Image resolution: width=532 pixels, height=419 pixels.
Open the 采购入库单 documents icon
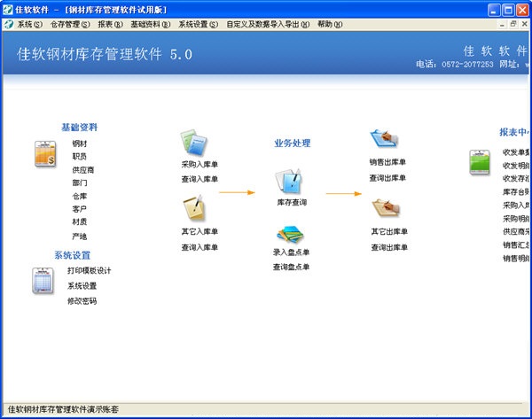pos(194,143)
